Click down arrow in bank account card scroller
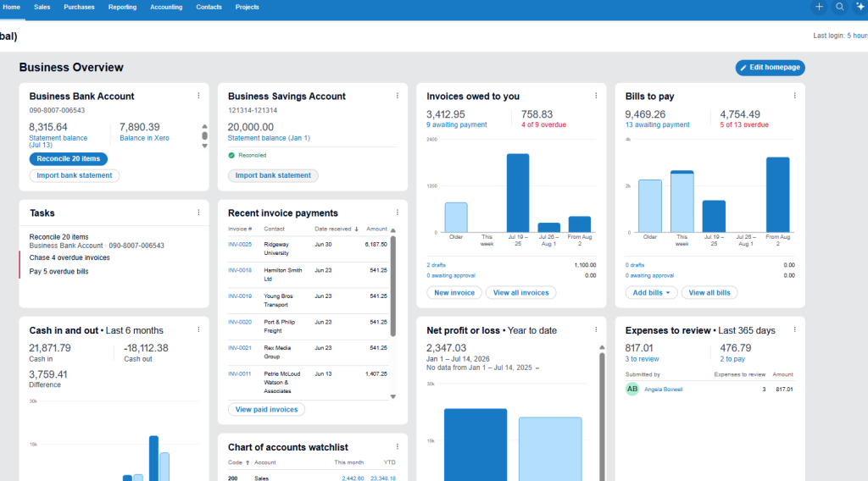The height and width of the screenshot is (481, 868). click(x=205, y=146)
